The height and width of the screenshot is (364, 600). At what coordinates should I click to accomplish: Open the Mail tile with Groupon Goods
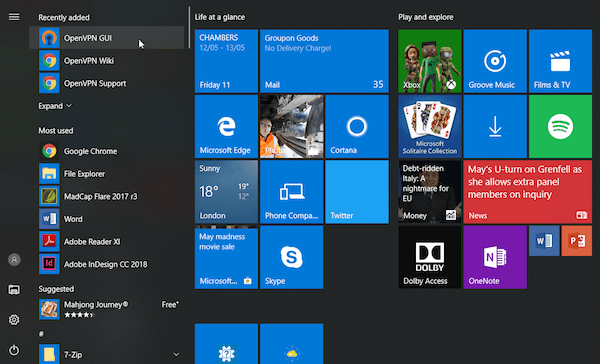pyautogui.click(x=324, y=61)
